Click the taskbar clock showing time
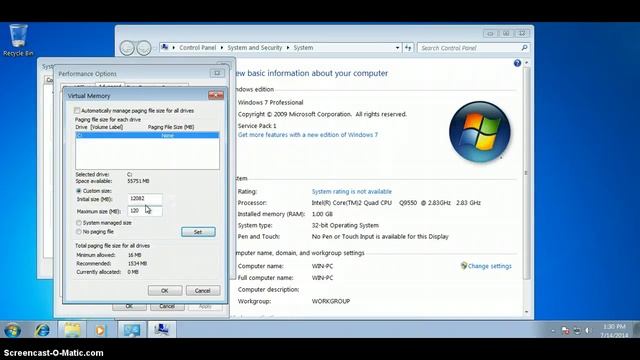Screen dimensions: 640x360 [x=614, y=331]
